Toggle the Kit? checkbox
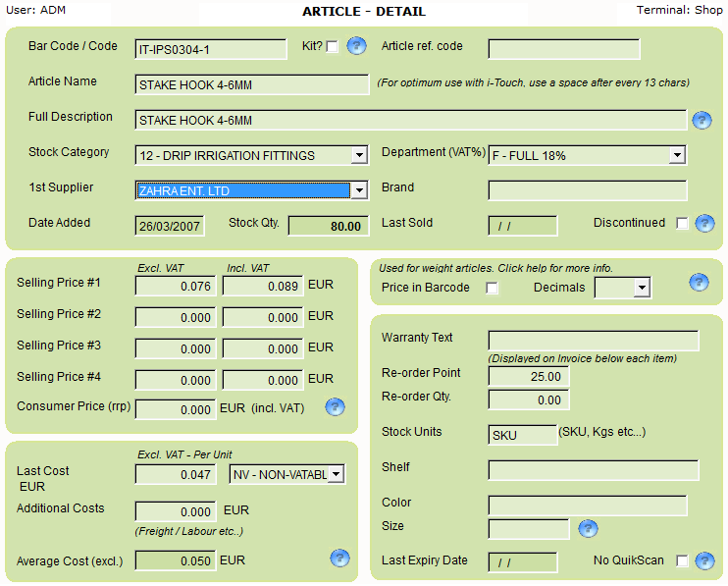 pos(332,47)
